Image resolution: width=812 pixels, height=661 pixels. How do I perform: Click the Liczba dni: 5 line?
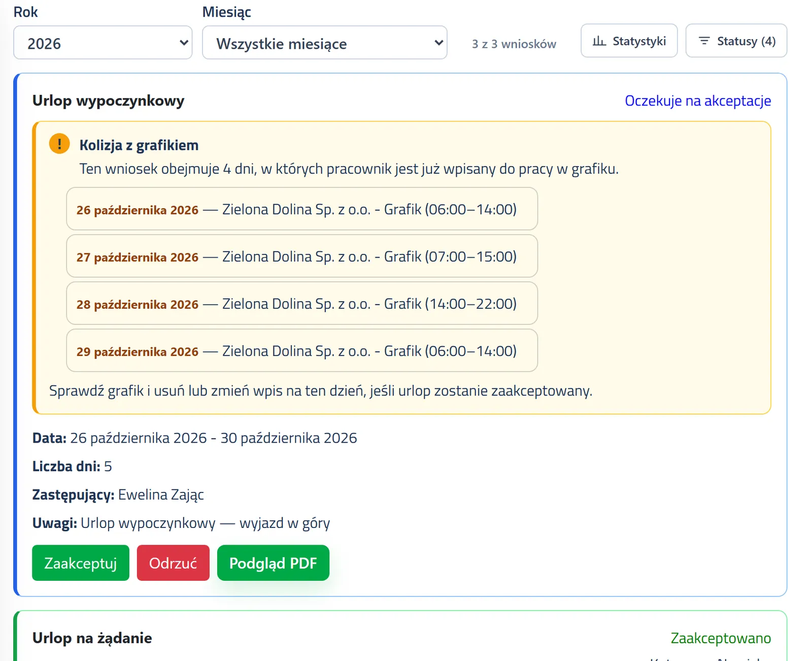coord(72,466)
